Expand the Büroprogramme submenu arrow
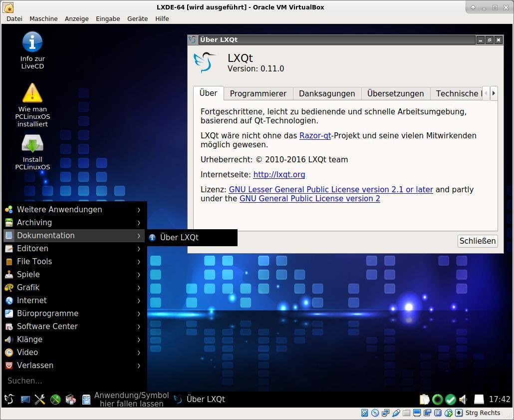 coord(139,314)
